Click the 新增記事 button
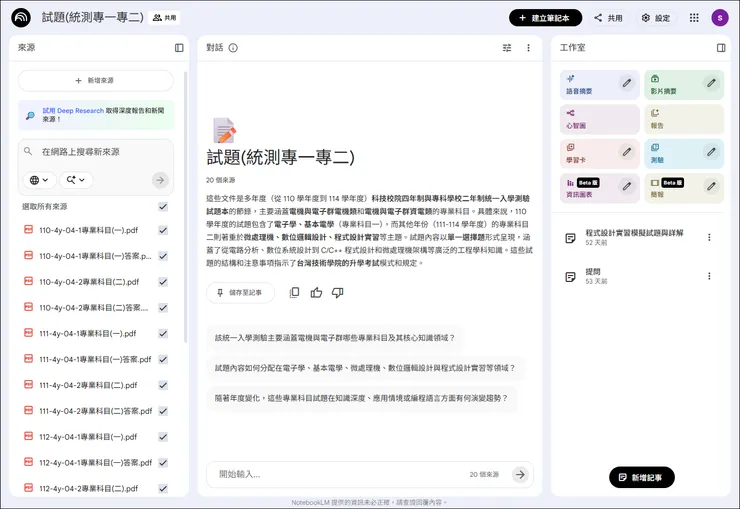This screenshot has width=740, height=509. pyautogui.click(x=641, y=477)
